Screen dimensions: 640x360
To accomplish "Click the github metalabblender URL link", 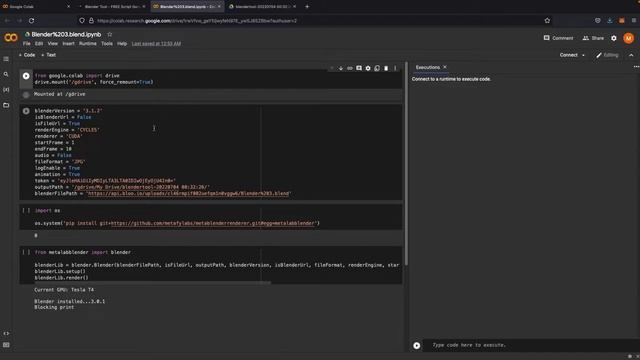I will 213,223.
